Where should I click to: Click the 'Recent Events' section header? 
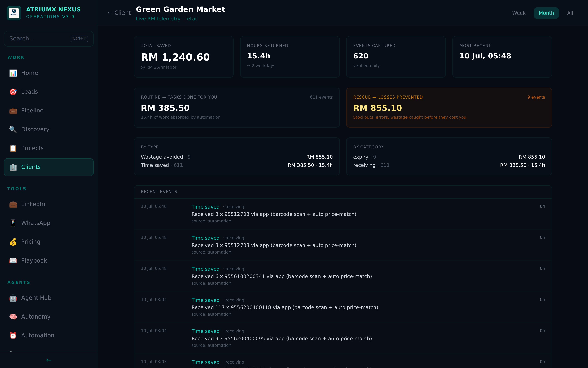[x=159, y=192]
